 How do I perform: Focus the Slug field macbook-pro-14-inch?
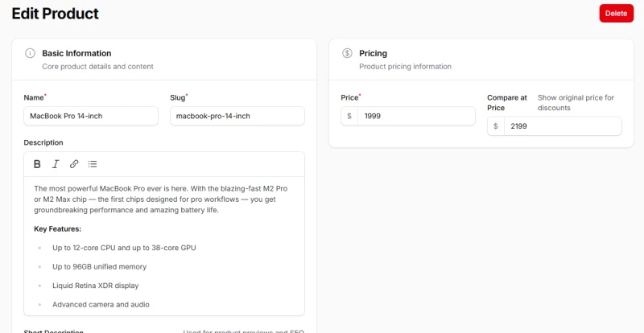pyautogui.click(x=237, y=116)
